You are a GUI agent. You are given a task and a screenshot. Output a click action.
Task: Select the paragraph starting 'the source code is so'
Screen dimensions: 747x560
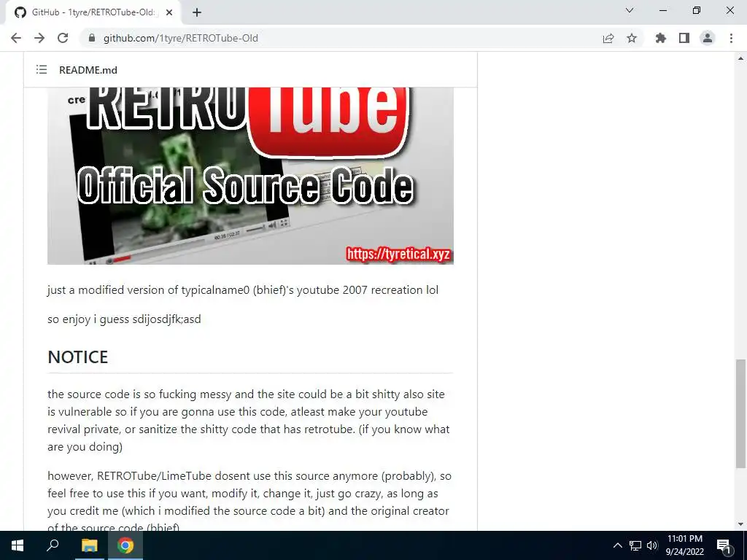tap(249, 421)
